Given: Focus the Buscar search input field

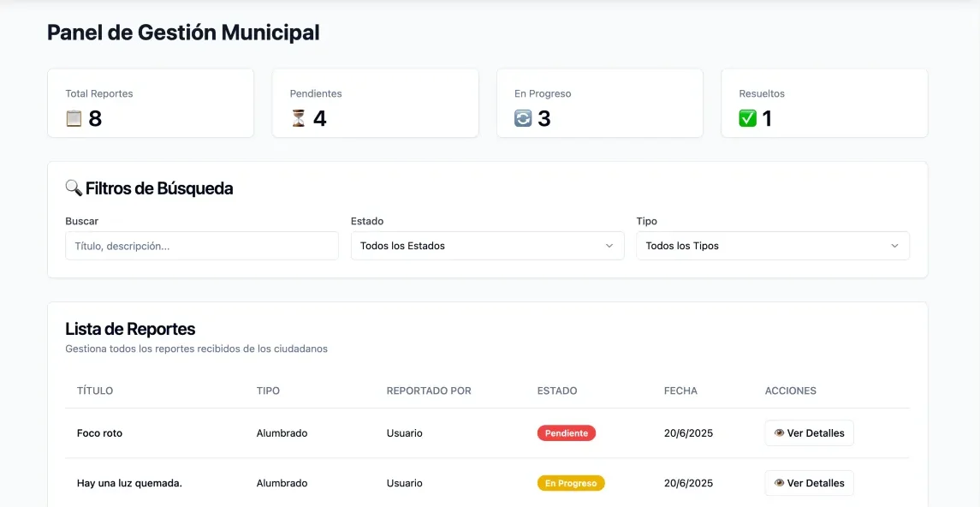Looking at the screenshot, I should (202, 246).
